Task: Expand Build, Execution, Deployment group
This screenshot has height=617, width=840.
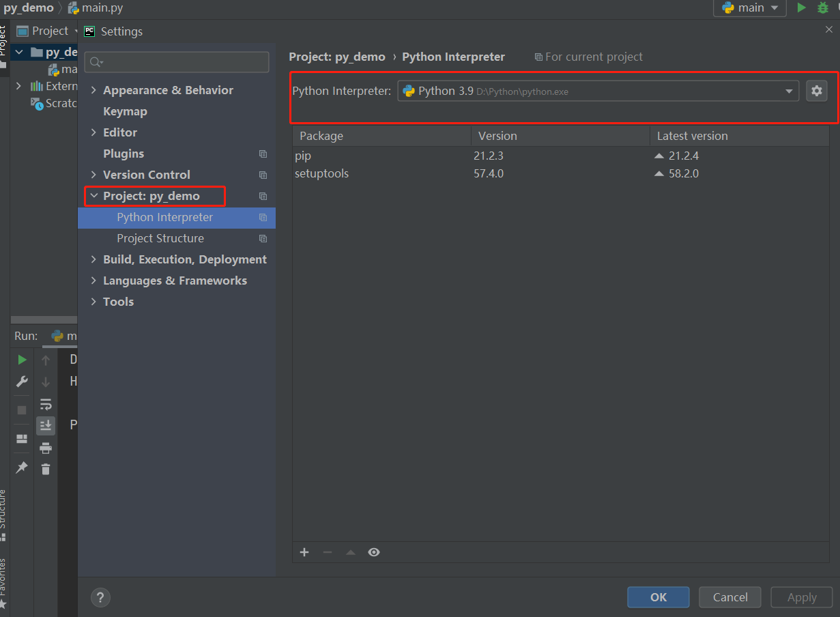Action: (x=93, y=259)
